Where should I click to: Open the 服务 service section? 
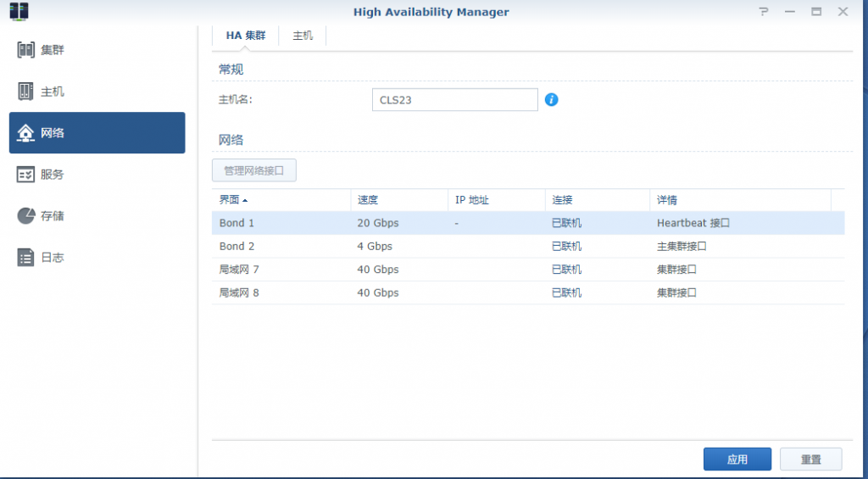coord(97,175)
